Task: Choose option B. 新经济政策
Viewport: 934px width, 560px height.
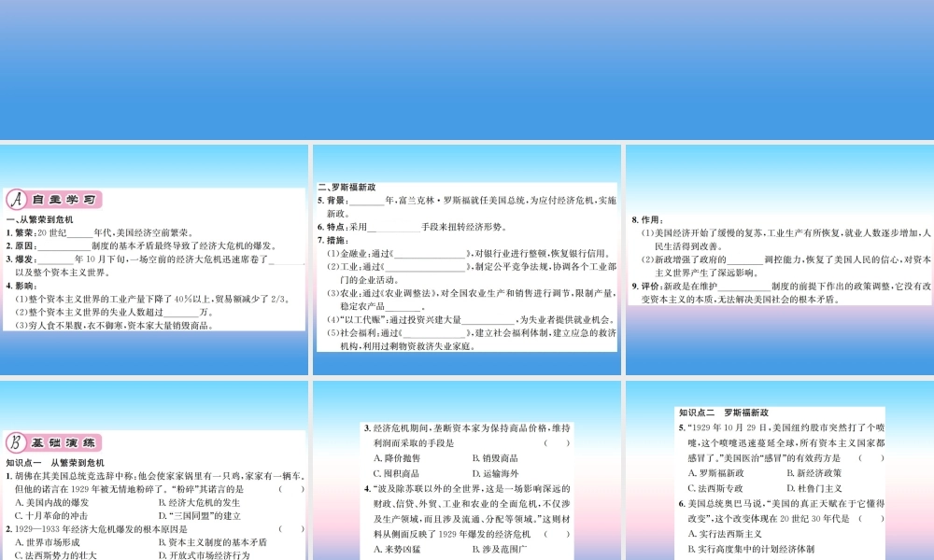Action: click(x=814, y=473)
